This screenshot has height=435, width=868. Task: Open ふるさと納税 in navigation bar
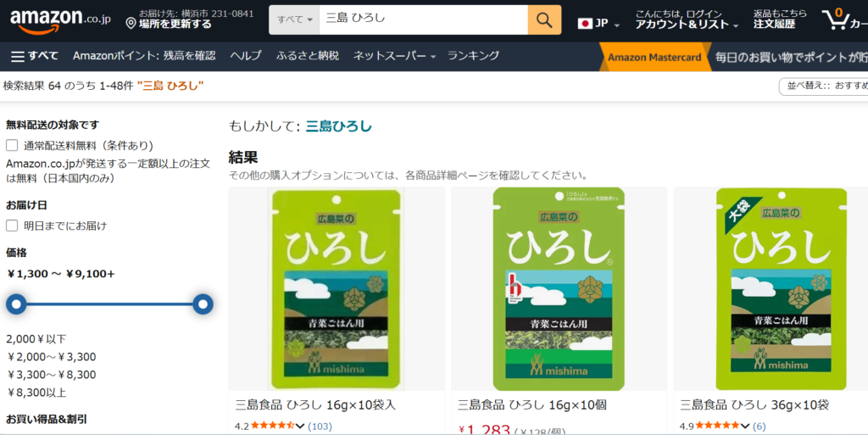click(x=307, y=56)
